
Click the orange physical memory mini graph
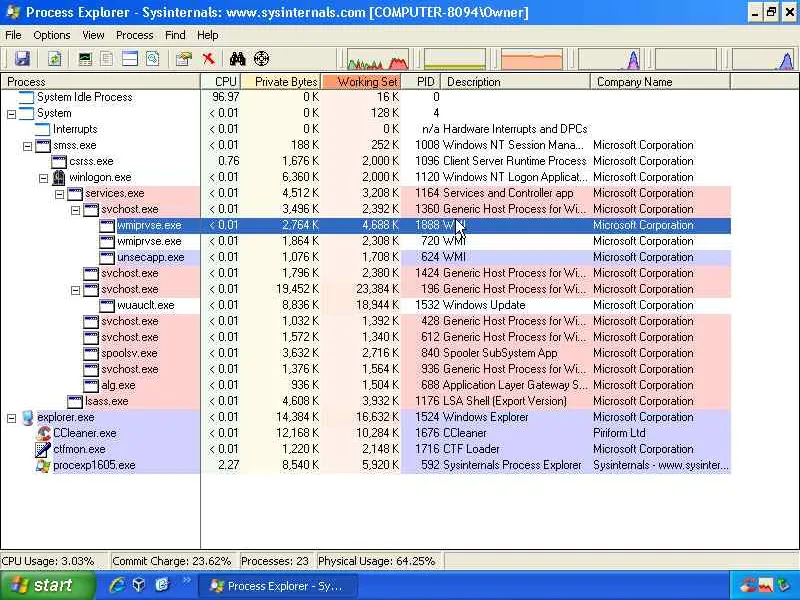532,59
